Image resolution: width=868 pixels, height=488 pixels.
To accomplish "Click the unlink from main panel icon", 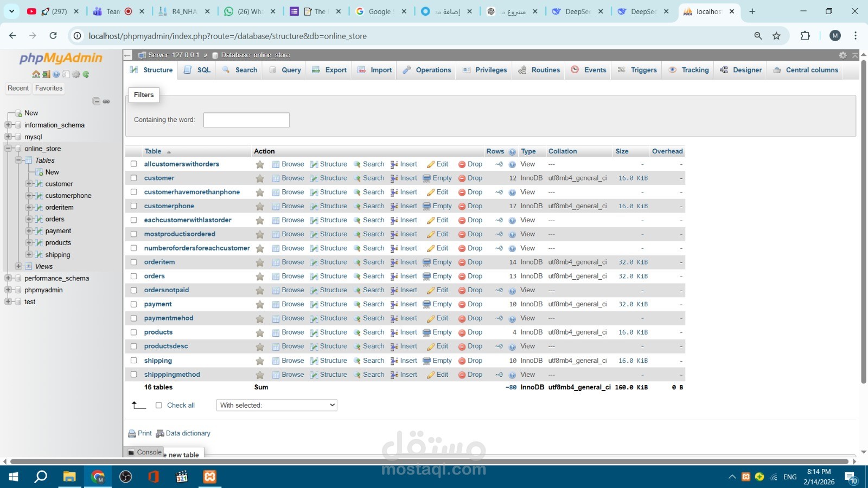I will pos(106,101).
